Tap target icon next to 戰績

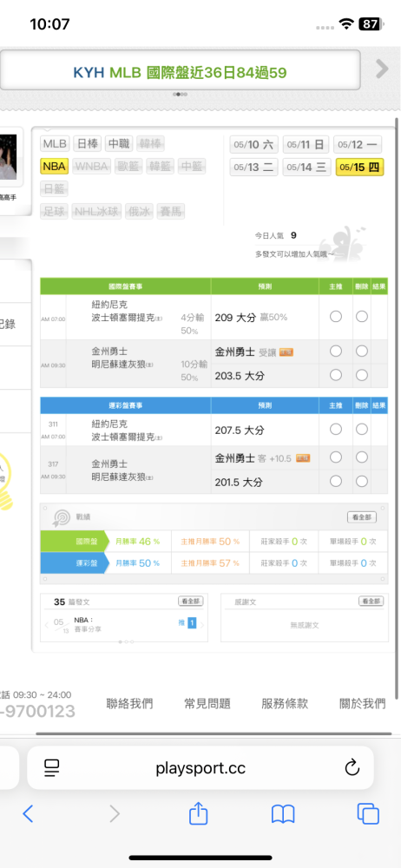click(62, 517)
